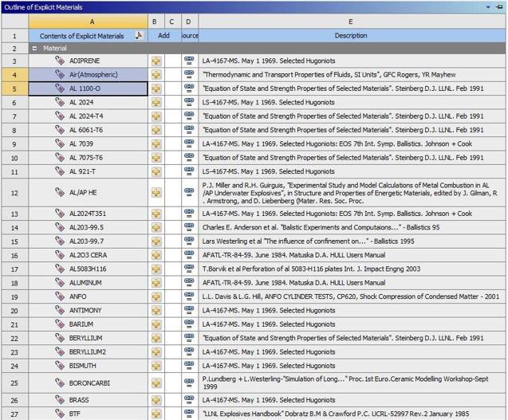Click the source icon for AL 7039
Image resolution: width=508 pixels, height=420 pixels.
[x=189, y=143]
